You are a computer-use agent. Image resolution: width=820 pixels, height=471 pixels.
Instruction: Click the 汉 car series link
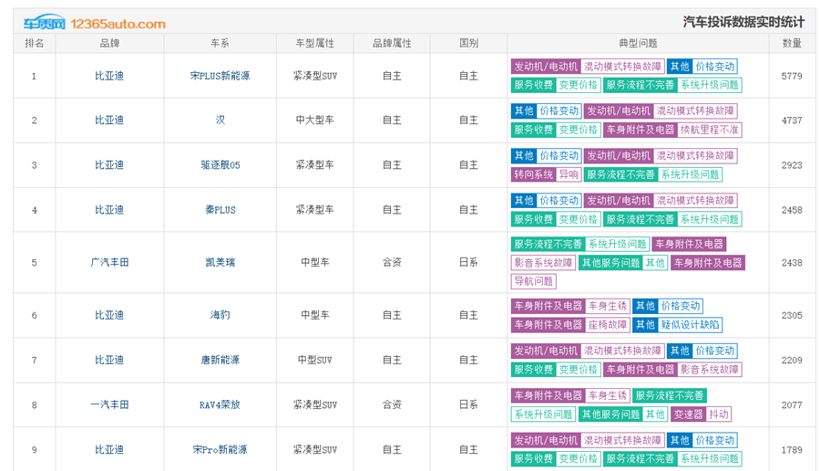(220, 120)
